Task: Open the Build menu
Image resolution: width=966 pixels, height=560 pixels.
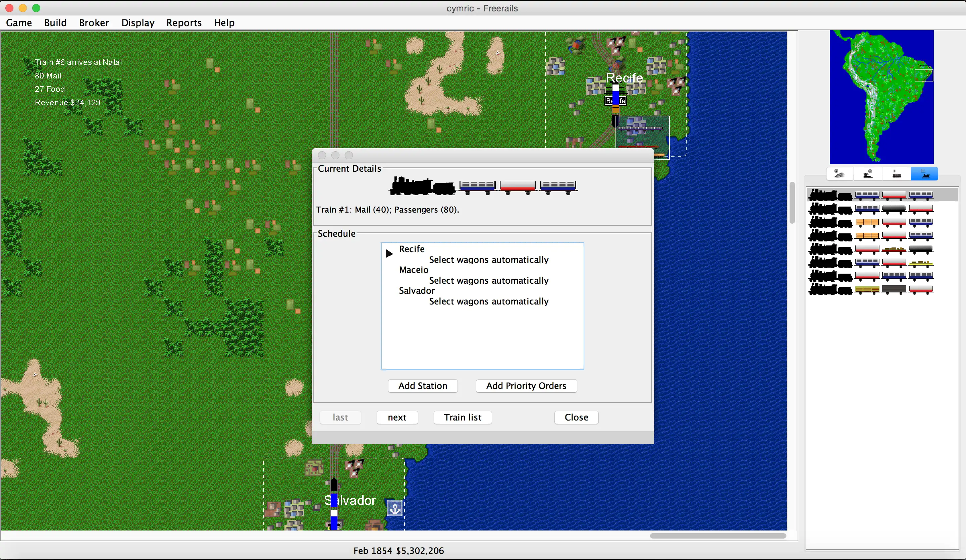Action: coord(55,22)
